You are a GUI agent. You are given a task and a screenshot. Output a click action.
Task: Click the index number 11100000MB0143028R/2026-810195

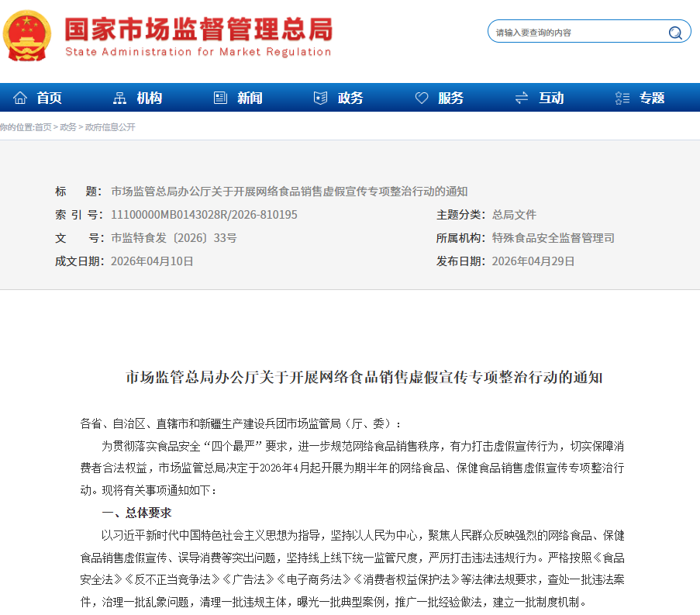[204, 215]
